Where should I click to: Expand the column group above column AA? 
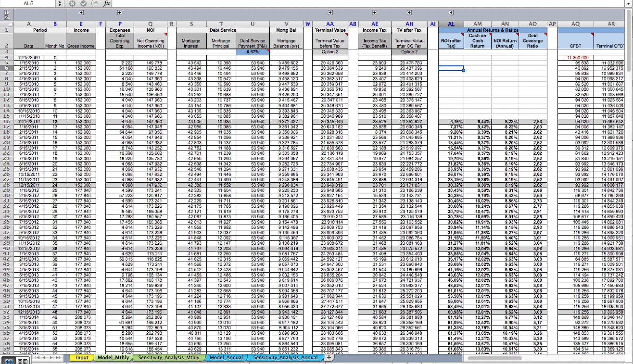(330, 13)
